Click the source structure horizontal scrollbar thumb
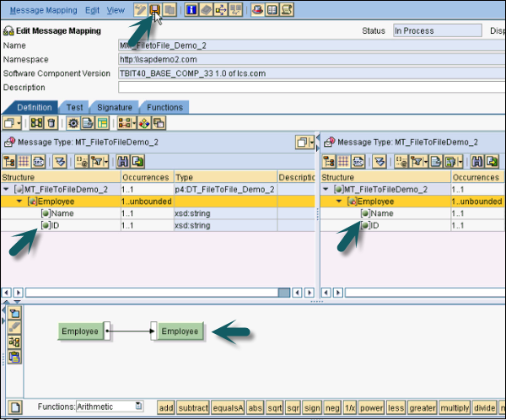The height and width of the screenshot is (420, 506). [284, 293]
